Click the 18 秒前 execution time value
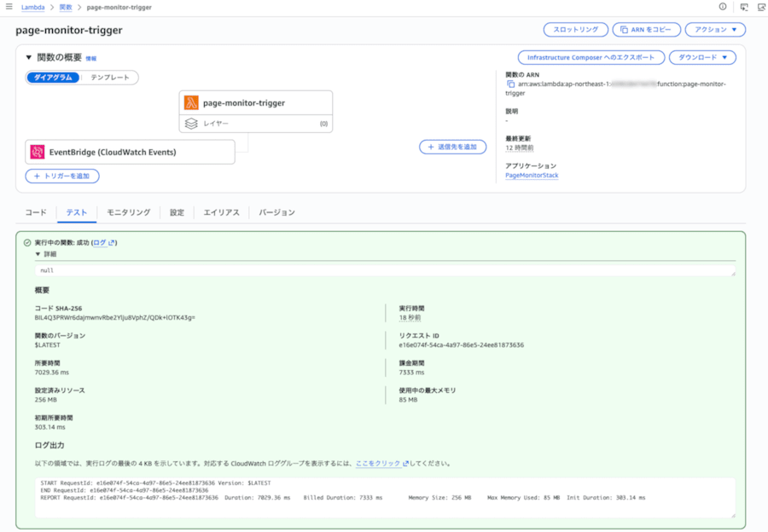Screen dimensions: 768x532 point(410,318)
